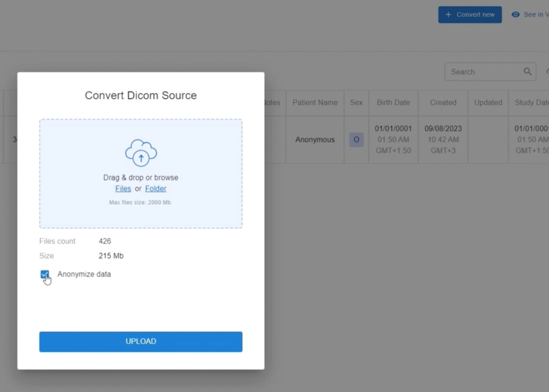Click the 09/08/2023 created date cell
This screenshot has width=549, height=392.
pyautogui.click(x=443, y=129)
